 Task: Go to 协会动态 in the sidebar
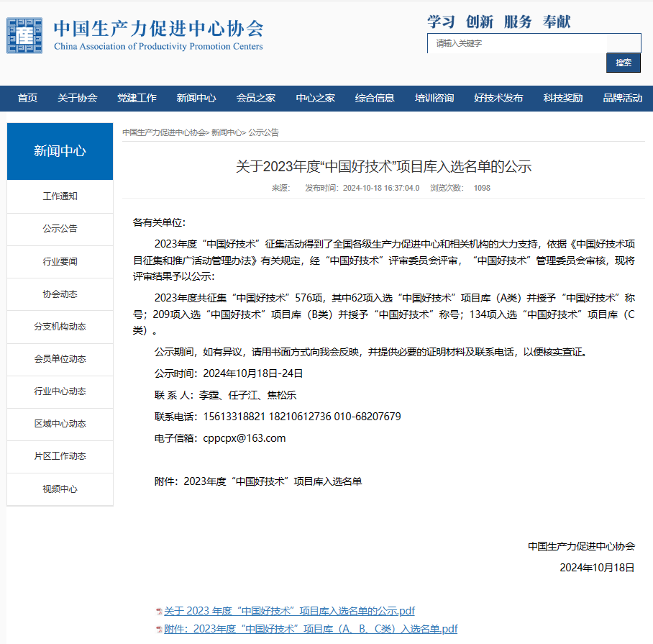[60, 294]
